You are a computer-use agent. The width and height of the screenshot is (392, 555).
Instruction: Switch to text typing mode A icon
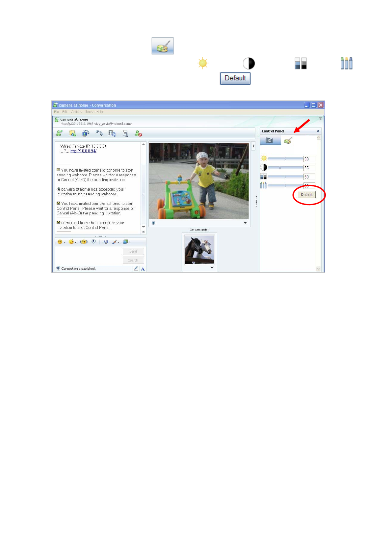[143, 269]
